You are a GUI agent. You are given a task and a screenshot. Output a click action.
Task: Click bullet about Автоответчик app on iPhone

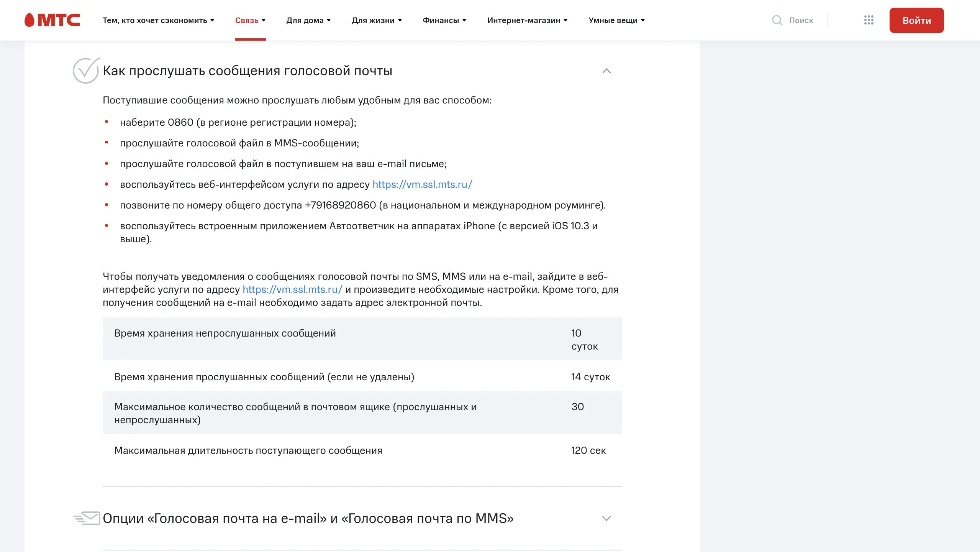[x=359, y=232]
